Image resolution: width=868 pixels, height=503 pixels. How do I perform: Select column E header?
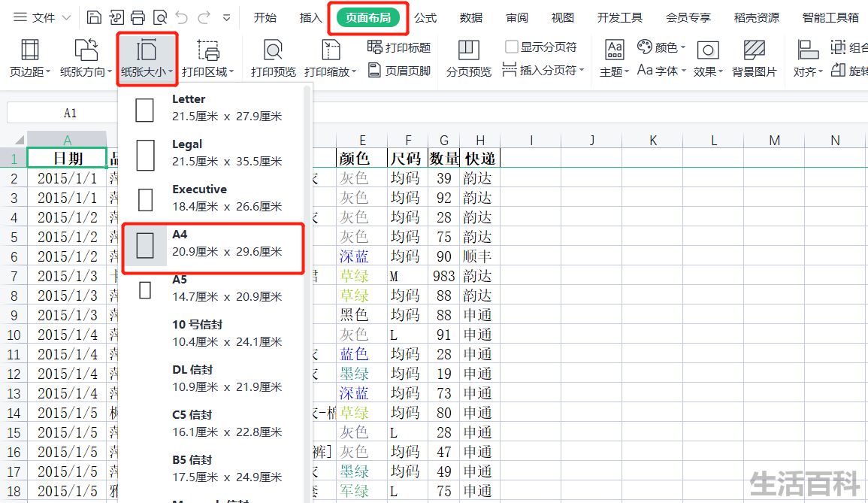[362, 140]
